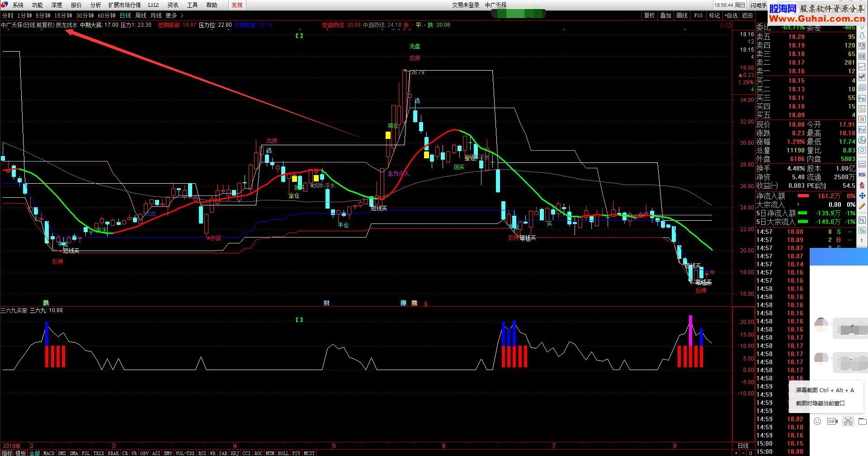Click the small square icon atop chart
868x456 pixels.
728,25
